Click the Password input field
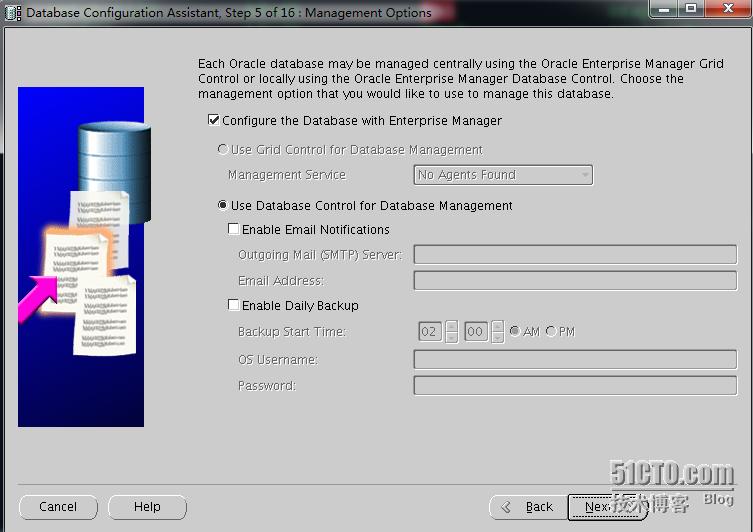Viewport: 753px width, 532px height. click(575, 385)
